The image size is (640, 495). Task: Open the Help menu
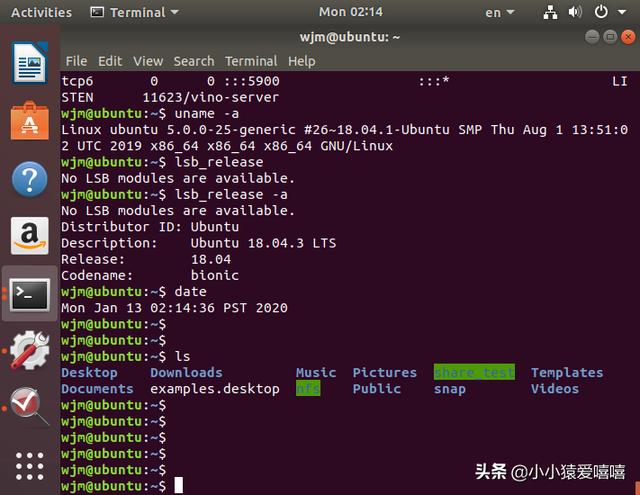(x=302, y=61)
